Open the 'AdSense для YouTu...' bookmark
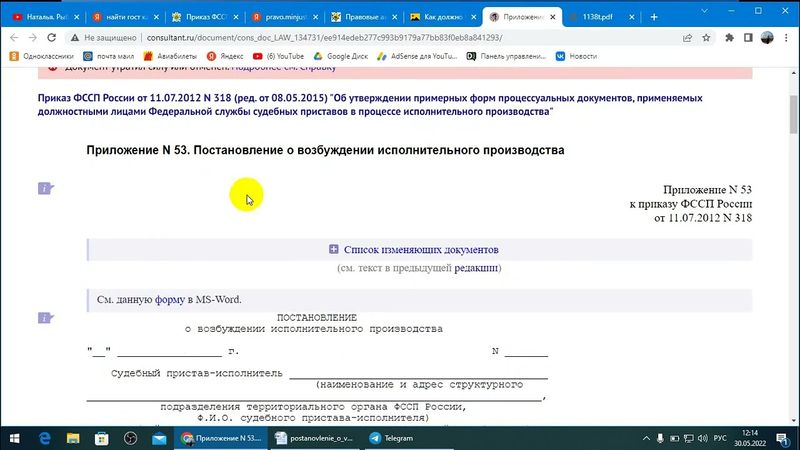 (x=417, y=56)
